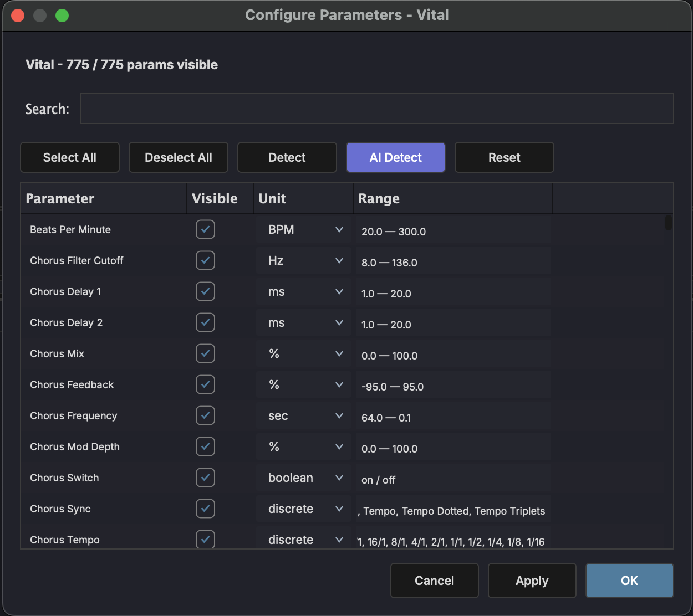This screenshot has width=693, height=616.
Task: Uncheck the Chorus Filter Cutoff parameter
Action: 205,260
